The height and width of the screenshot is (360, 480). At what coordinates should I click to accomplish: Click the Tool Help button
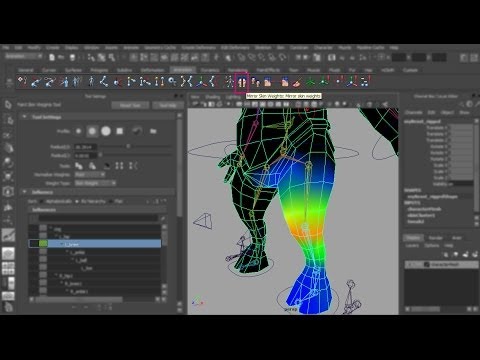tap(168, 105)
